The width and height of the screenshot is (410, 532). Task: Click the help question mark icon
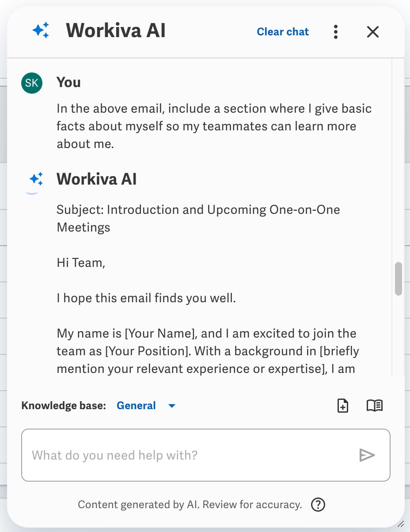tap(318, 504)
